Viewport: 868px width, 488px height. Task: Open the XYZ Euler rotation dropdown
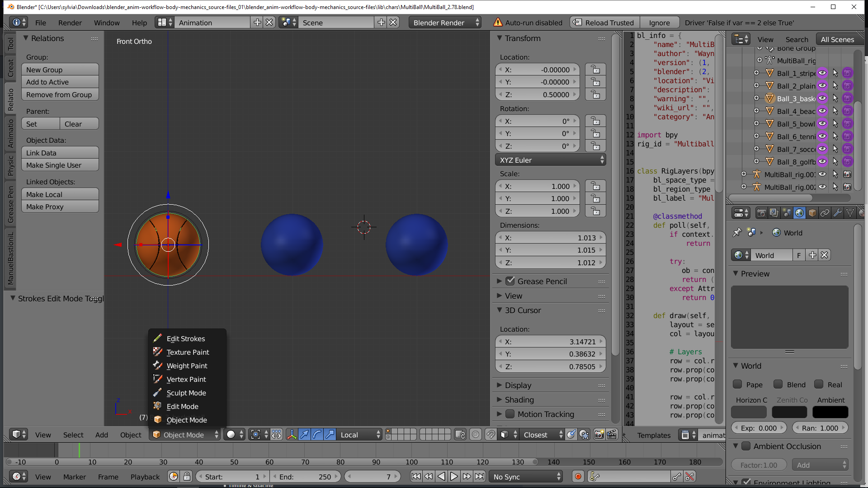tap(550, 160)
